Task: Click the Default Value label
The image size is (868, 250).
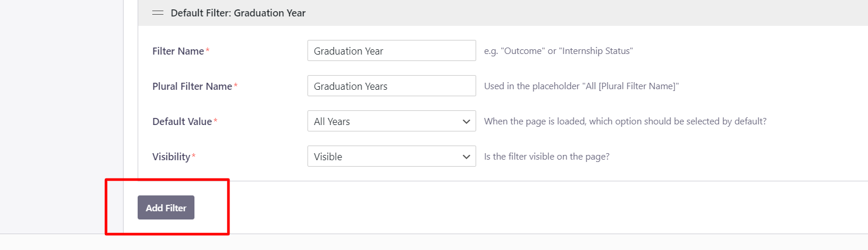Action: point(182,121)
